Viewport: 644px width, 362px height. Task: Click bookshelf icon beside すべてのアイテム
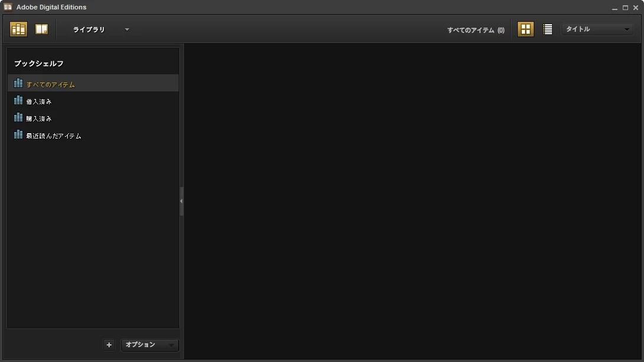click(x=18, y=83)
